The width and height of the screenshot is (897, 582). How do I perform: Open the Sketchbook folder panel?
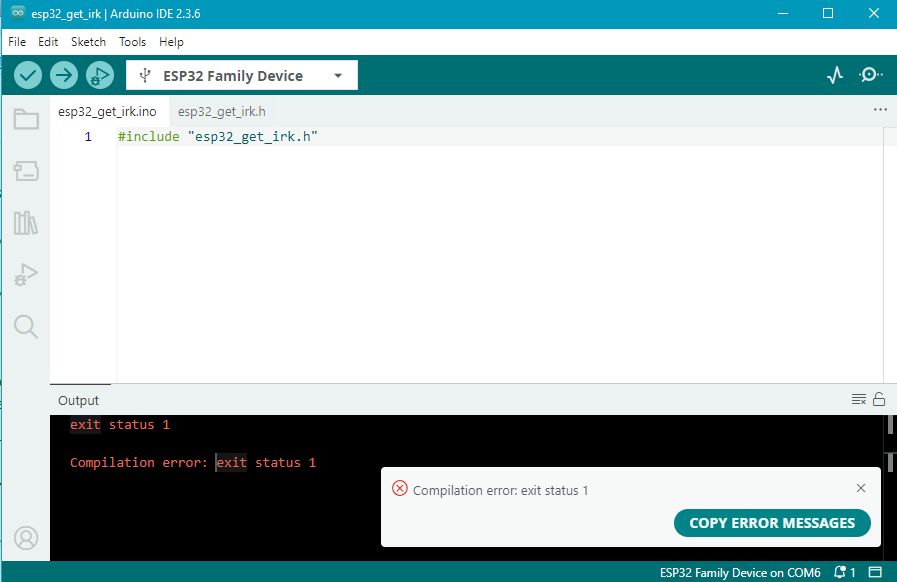pyautogui.click(x=26, y=119)
